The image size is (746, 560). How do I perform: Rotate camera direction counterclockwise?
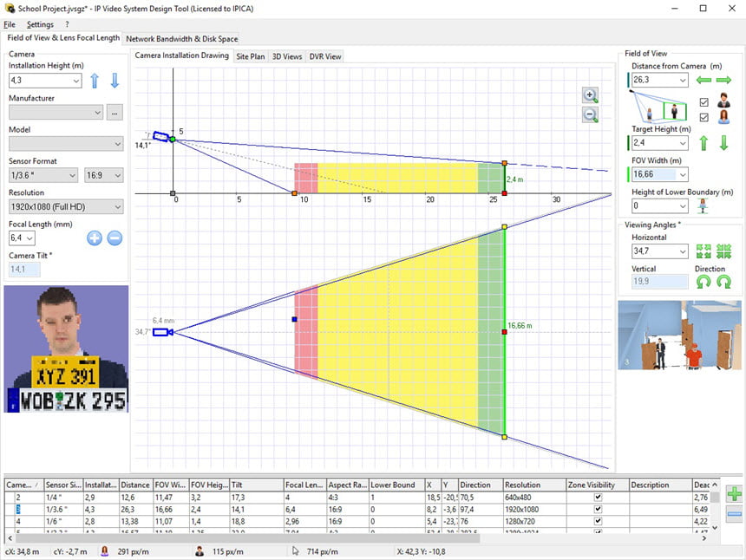point(703,282)
